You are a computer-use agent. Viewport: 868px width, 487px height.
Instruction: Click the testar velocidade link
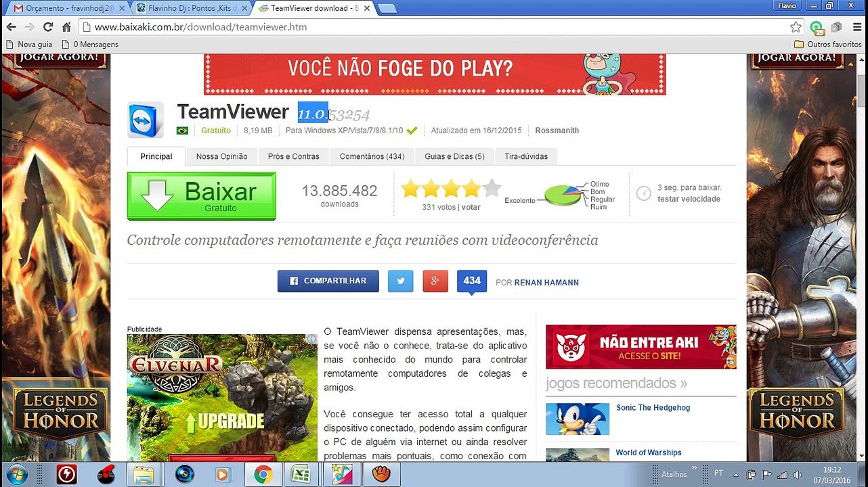[689, 199]
